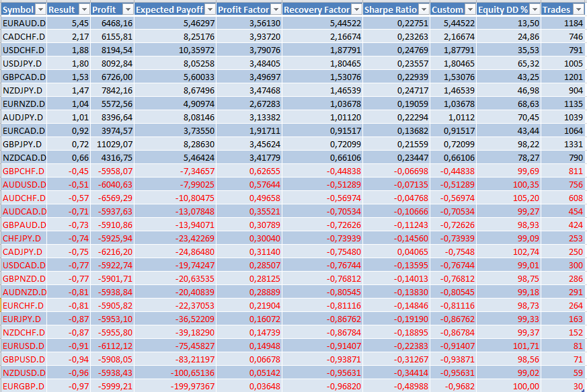Select the AUDUSD.D symbol cell

point(24,185)
